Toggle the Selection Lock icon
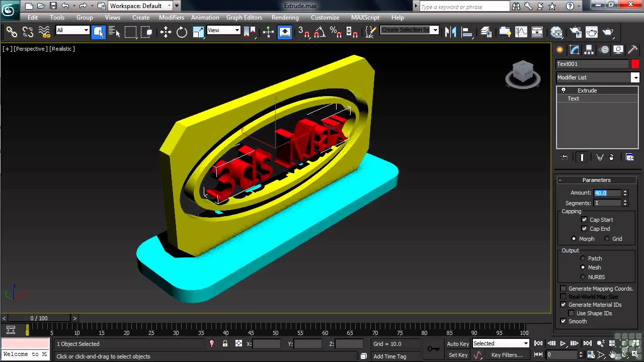The width and height of the screenshot is (644, 362). 225,343
